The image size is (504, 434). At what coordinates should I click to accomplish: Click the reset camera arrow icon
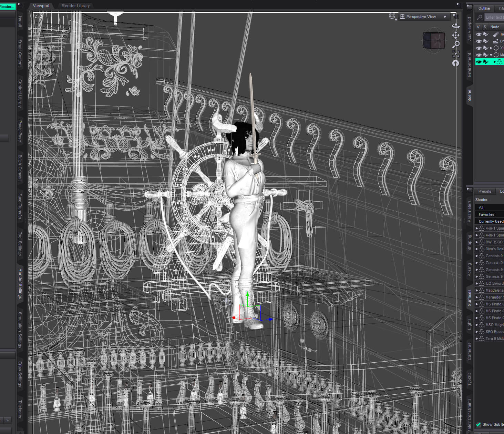[x=456, y=63]
